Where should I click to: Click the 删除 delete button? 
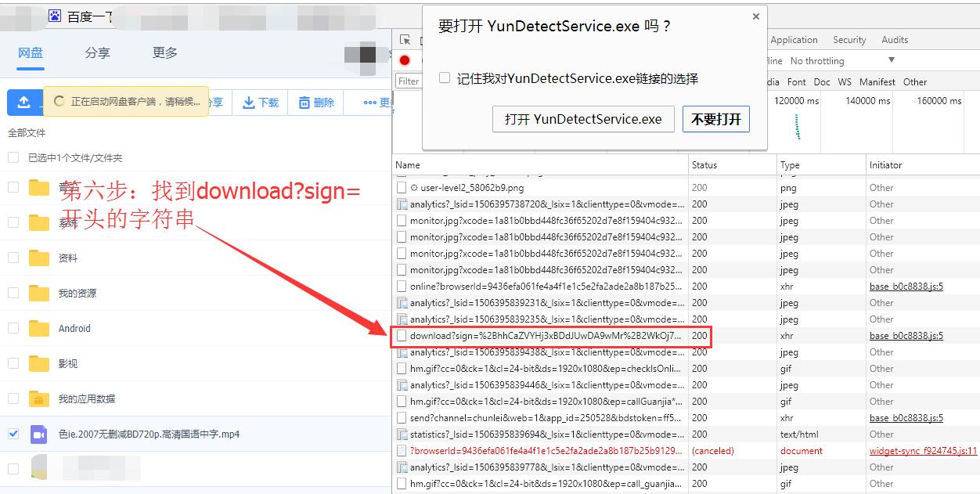315,103
